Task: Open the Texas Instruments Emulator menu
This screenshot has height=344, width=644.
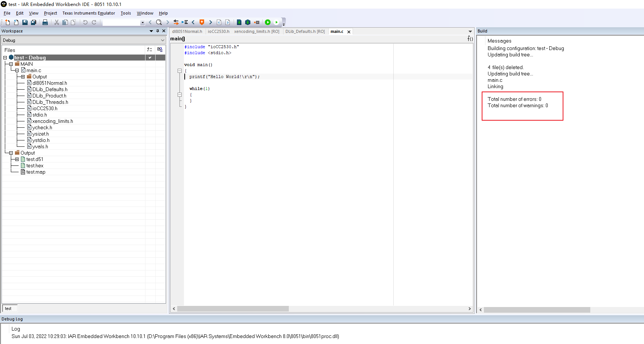Action: tap(89, 13)
